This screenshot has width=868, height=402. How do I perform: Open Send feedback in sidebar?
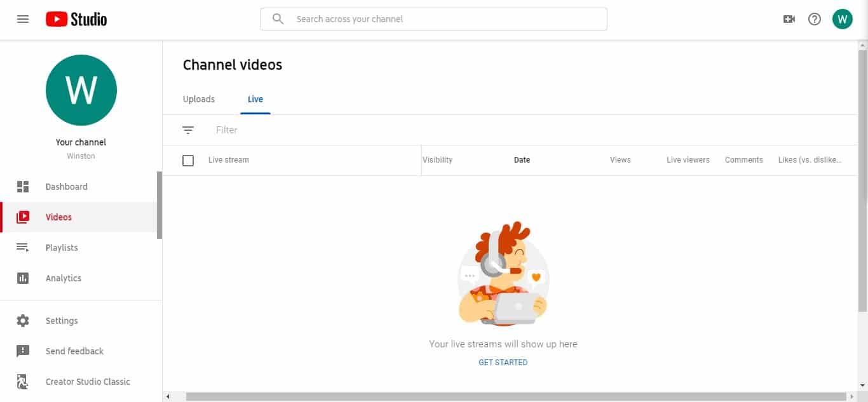pyautogui.click(x=74, y=351)
